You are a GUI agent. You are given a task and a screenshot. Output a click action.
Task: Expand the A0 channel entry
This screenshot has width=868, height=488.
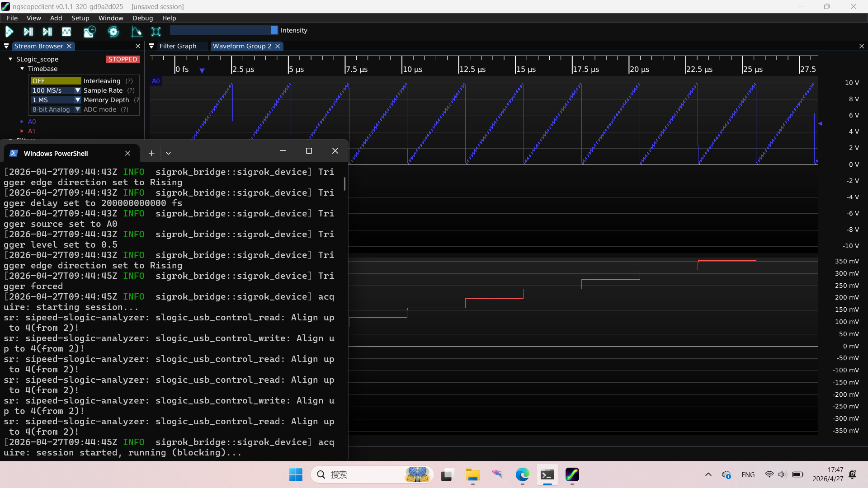click(22, 122)
